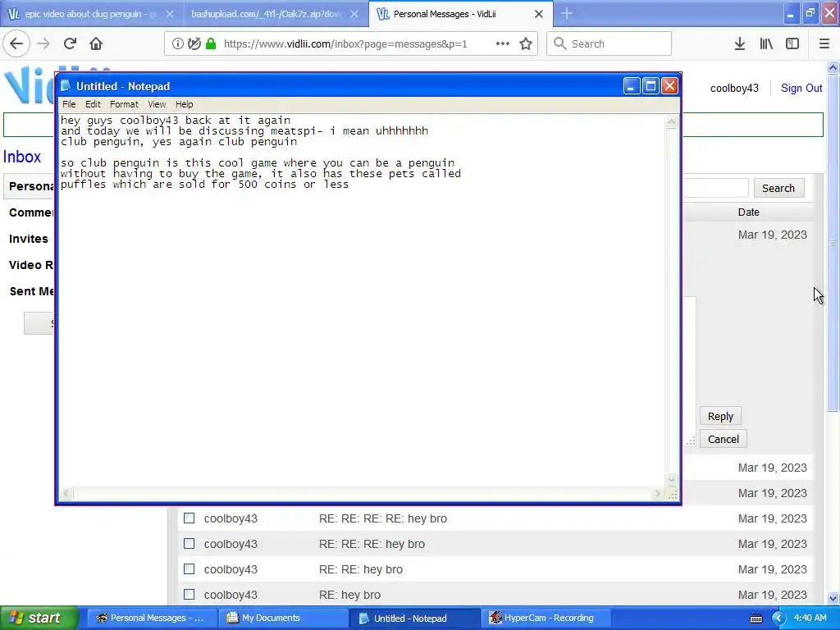Select Untitled - Notepad taskbar button
This screenshot has height=630, width=840.
[416, 618]
